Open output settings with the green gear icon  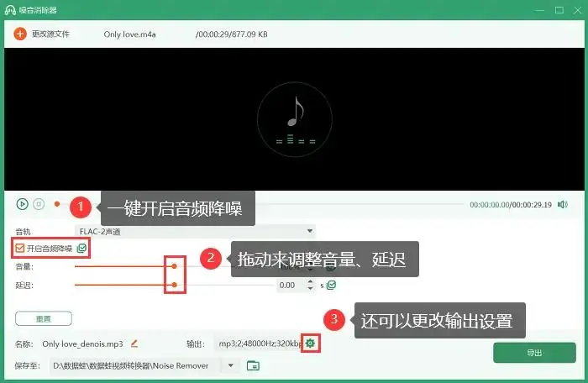310,344
